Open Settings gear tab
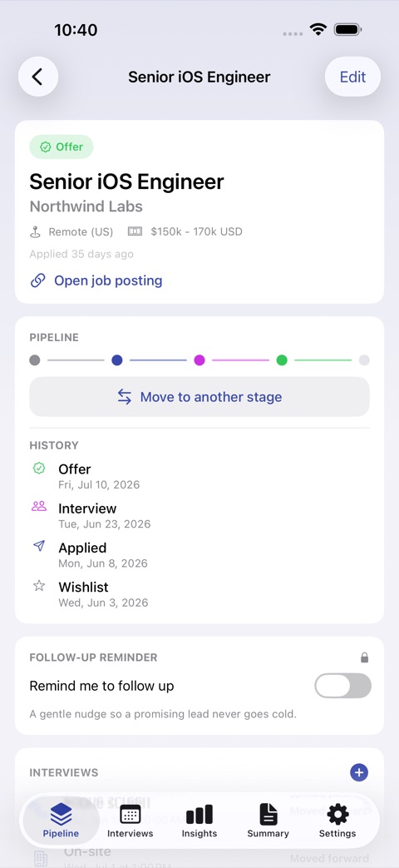 click(337, 821)
